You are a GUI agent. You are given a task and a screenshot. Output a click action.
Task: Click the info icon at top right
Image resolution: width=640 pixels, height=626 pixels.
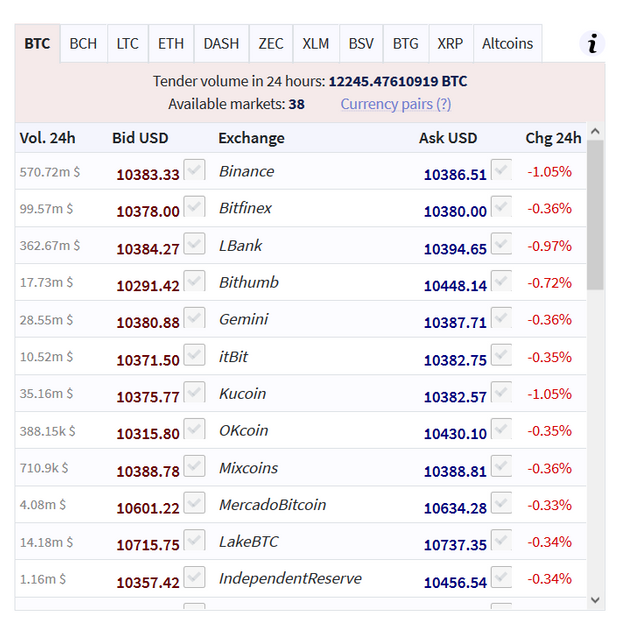tap(593, 44)
